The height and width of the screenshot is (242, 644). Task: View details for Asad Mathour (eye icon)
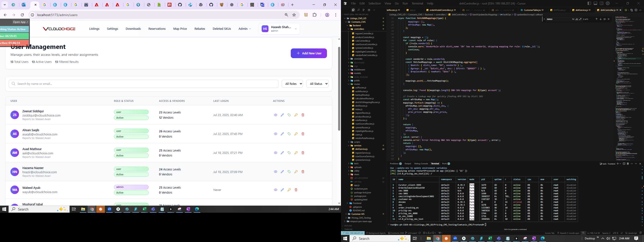276,153
